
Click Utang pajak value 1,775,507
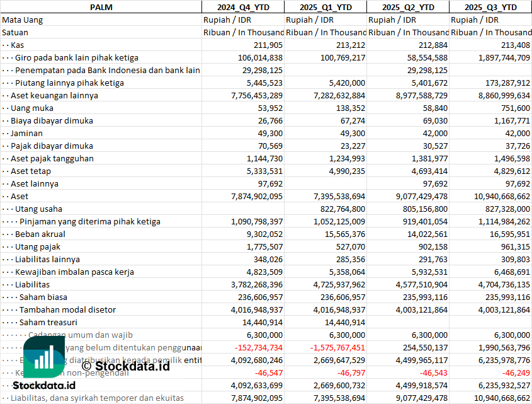coord(264,246)
